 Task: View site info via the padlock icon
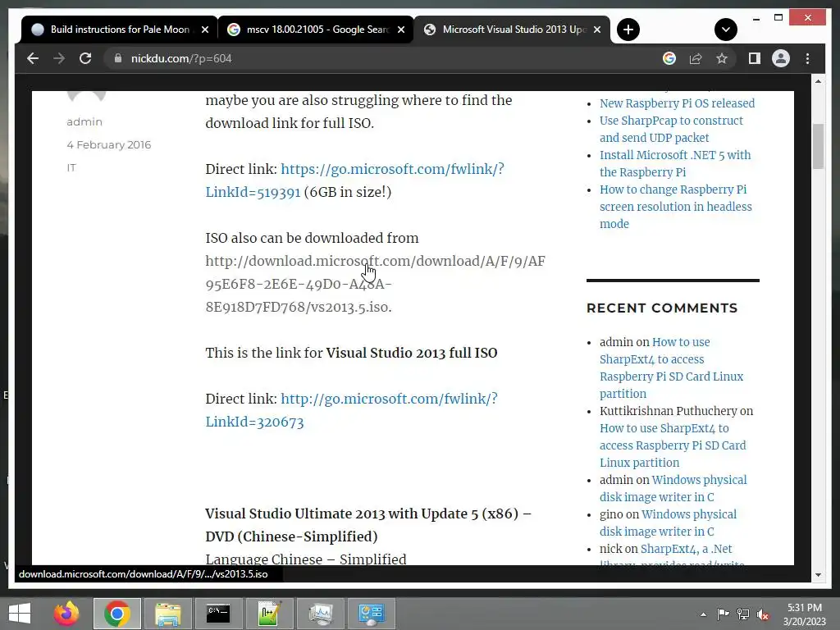tap(118, 58)
